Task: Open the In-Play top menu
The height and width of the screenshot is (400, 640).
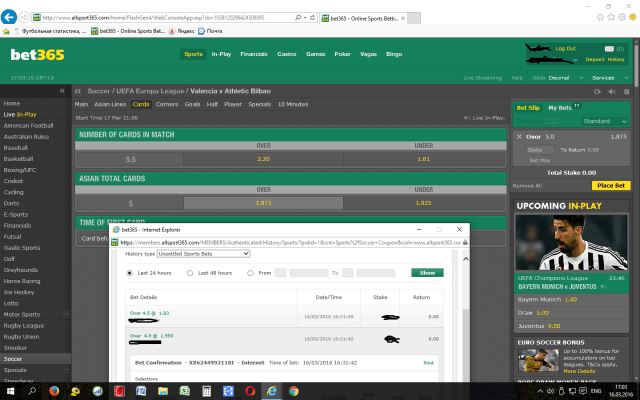Action: (221, 54)
